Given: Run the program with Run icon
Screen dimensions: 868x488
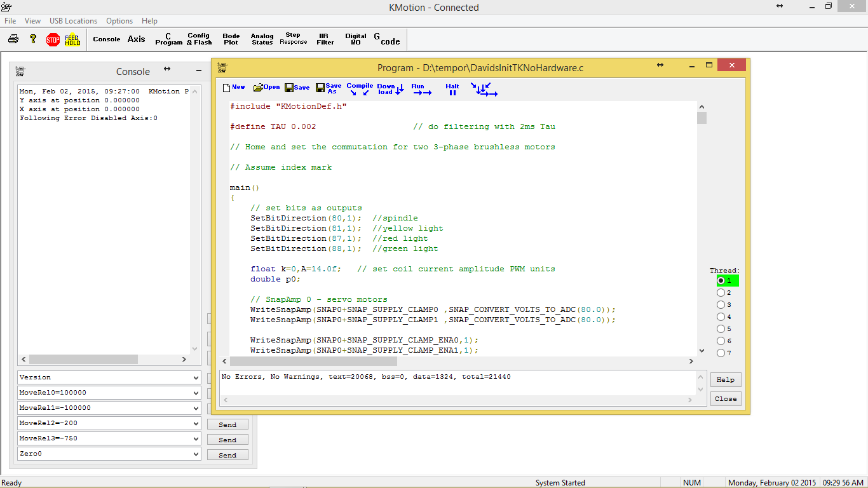Looking at the screenshot, I should (419, 89).
